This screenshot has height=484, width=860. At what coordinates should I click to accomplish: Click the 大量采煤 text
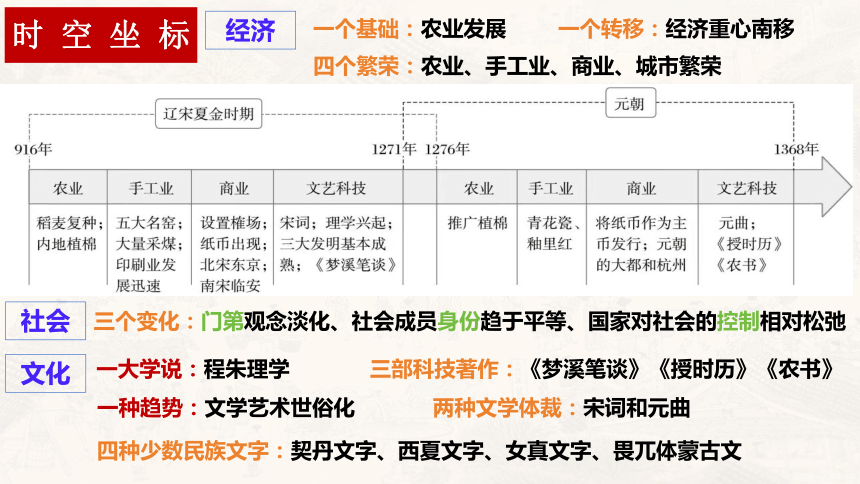(146, 244)
